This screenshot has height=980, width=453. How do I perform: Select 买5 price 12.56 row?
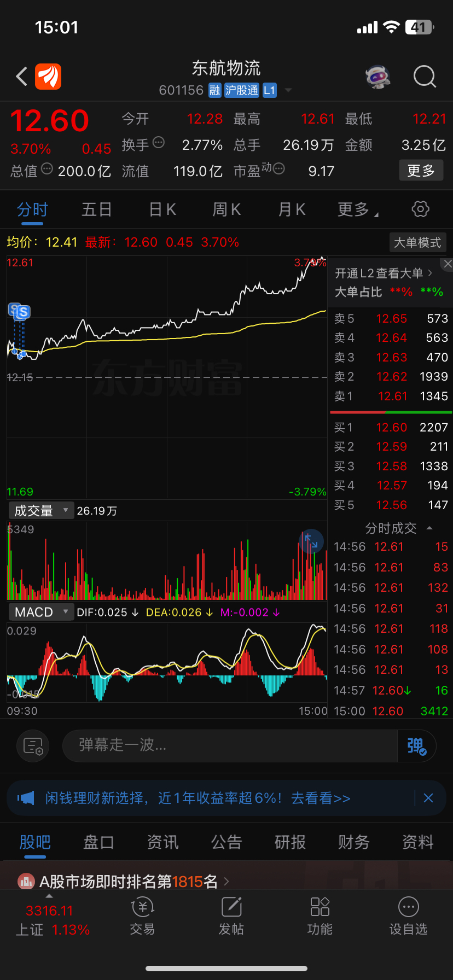[x=391, y=505]
